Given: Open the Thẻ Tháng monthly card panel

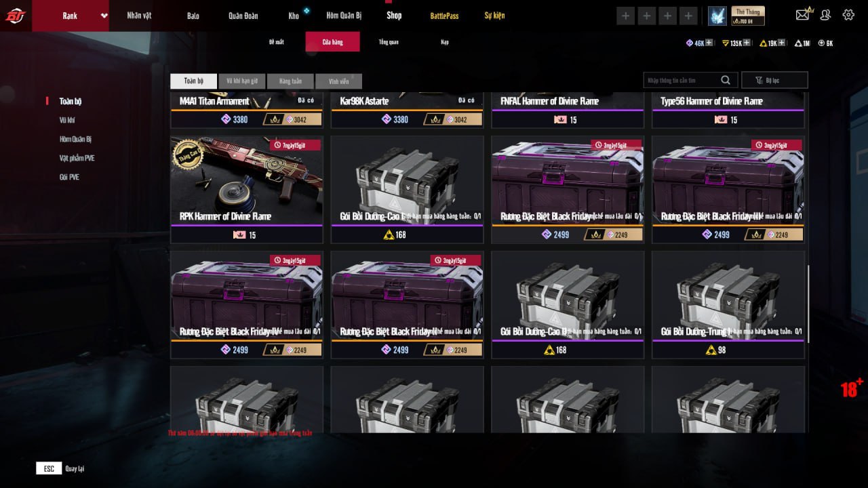Looking at the screenshot, I should pos(748,16).
